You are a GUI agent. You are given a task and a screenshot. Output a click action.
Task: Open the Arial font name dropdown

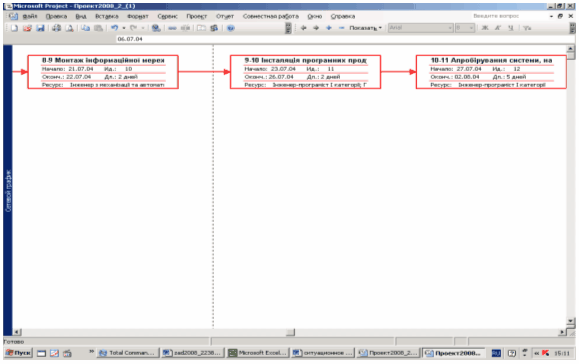[420, 28]
